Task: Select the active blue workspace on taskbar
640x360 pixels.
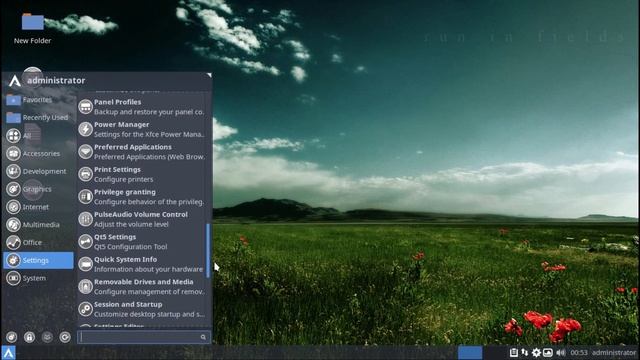Action: (x=470, y=353)
